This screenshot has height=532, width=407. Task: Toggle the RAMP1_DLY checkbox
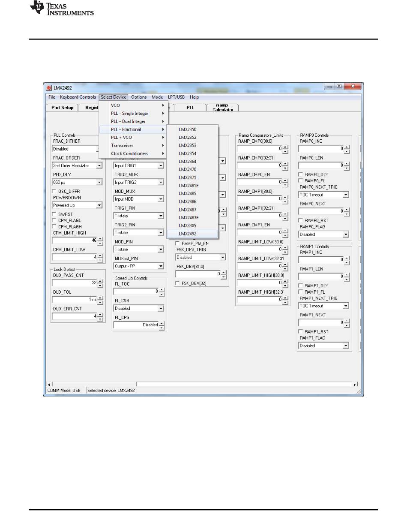point(301,286)
